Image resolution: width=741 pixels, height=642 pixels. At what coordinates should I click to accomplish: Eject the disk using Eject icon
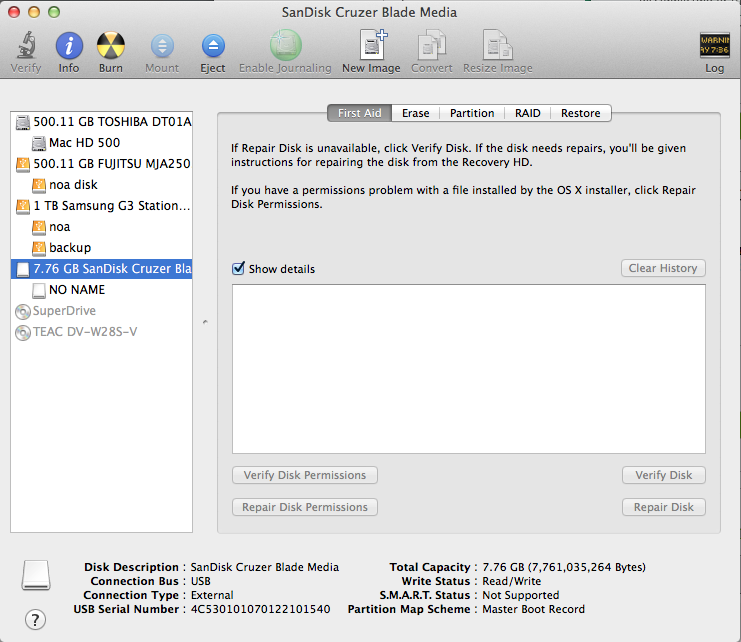coord(213,46)
